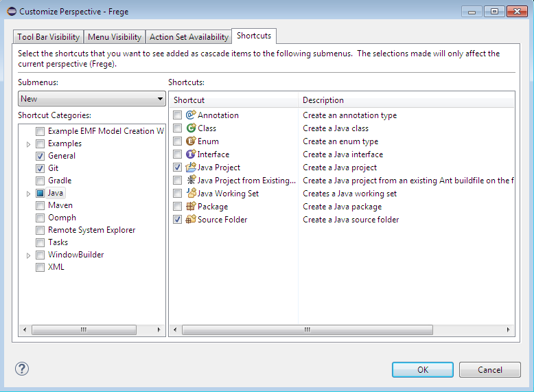The image size is (534, 392).
Task: Select 'Create a Java package' description
Action: click(x=343, y=207)
